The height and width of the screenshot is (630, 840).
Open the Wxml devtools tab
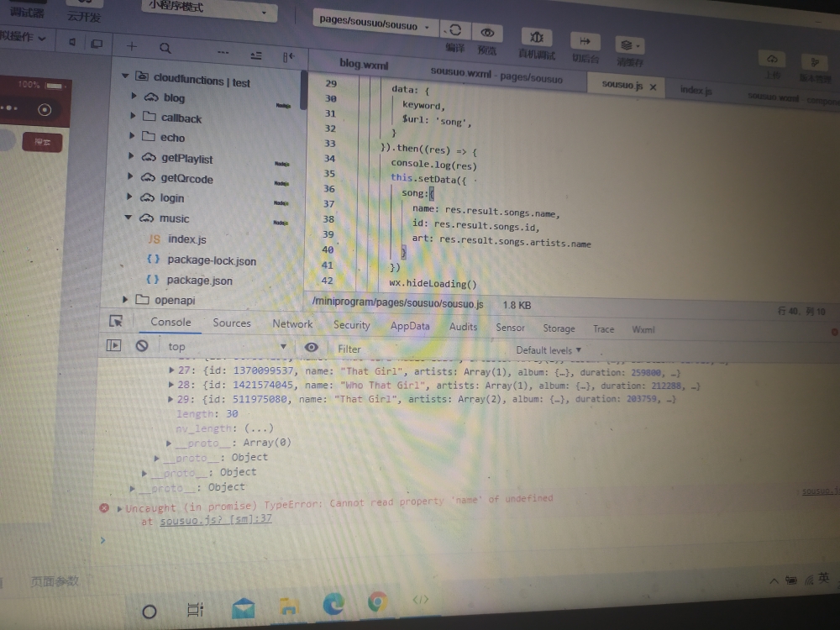coord(643,329)
